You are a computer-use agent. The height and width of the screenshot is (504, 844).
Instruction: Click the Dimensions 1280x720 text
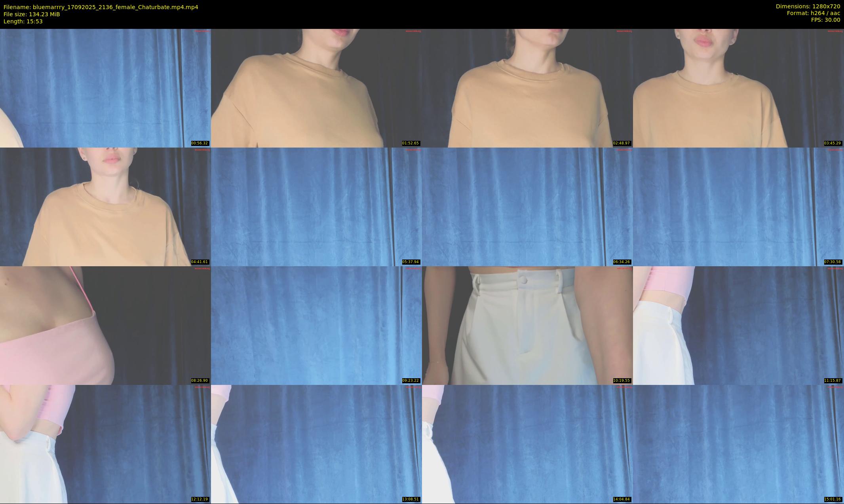808,6
